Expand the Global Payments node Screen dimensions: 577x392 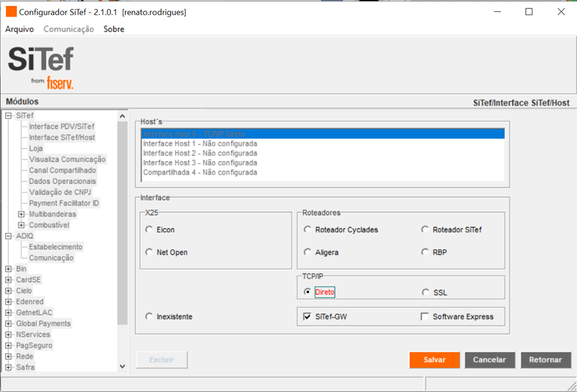9,324
